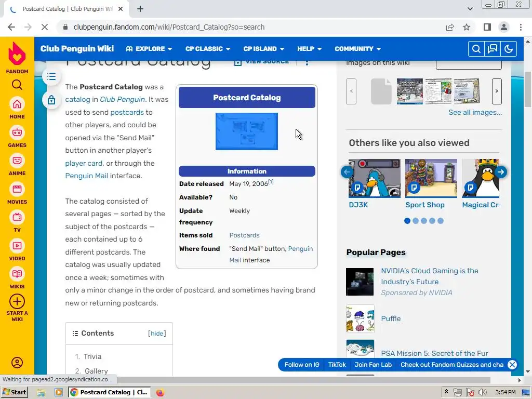Open a new browser tab
Image resolution: width=532 pixels, height=399 pixels.
click(x=140, y=9)
